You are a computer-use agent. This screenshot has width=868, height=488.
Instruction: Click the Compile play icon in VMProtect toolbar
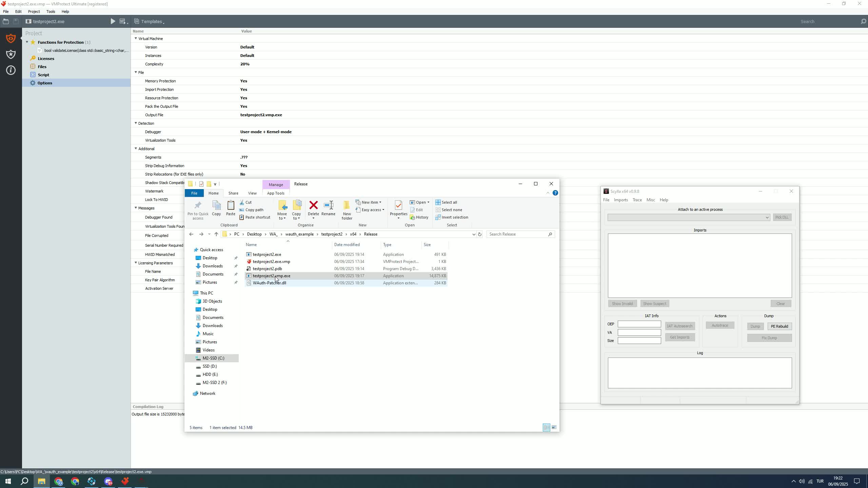tap(113, 21)
